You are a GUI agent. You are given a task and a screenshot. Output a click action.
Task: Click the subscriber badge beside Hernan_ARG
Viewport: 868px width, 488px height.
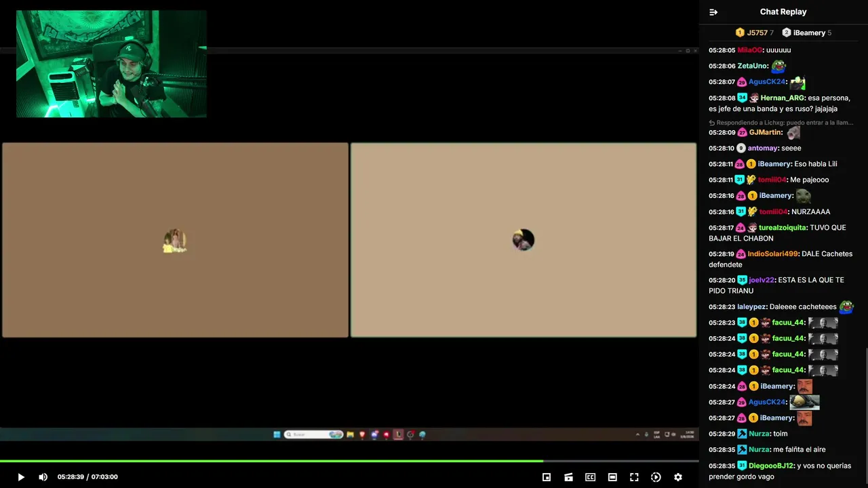743,98
